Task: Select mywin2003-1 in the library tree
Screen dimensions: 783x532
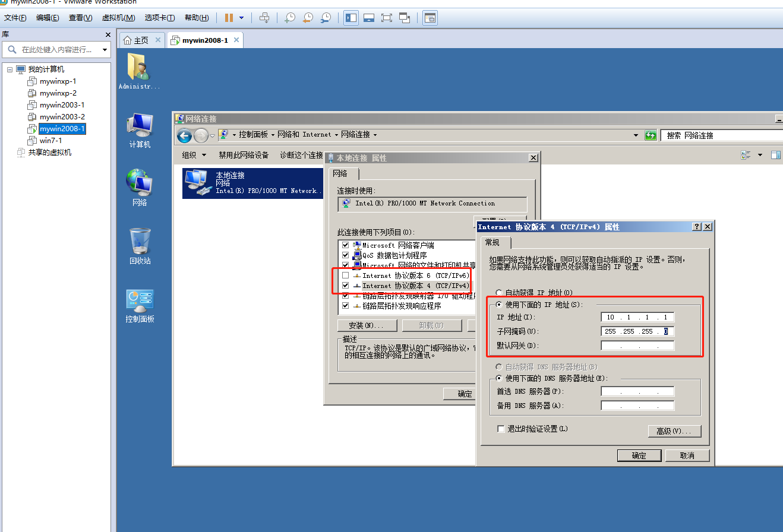Action: click(62, 105)
